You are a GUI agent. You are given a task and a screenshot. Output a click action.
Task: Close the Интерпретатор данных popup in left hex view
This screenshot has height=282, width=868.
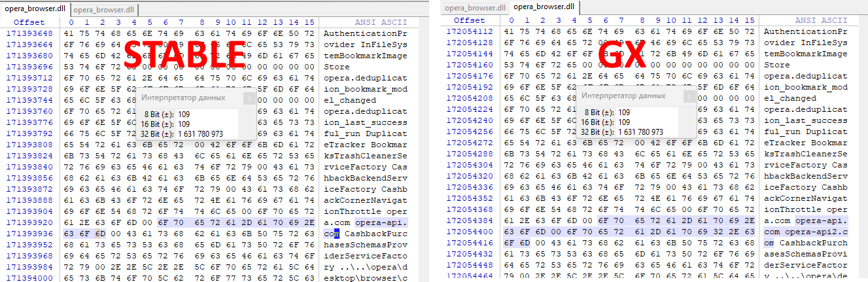[249, 98]
